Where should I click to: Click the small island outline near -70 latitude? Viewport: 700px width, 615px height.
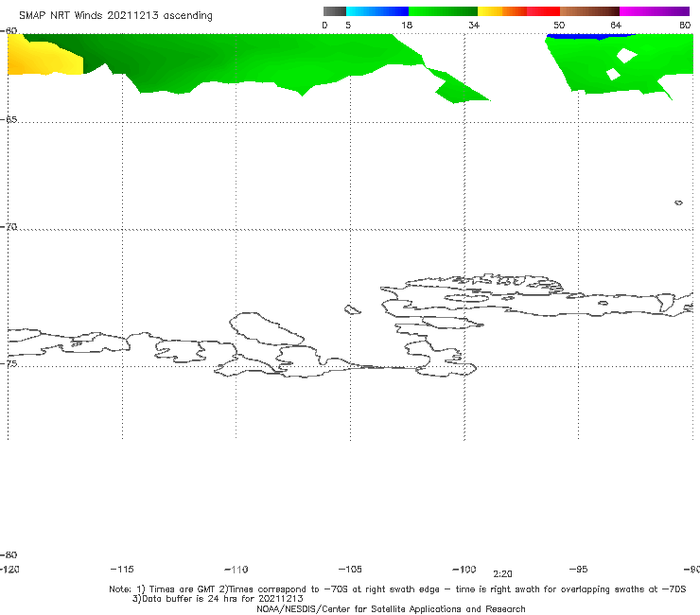point(678,202)
